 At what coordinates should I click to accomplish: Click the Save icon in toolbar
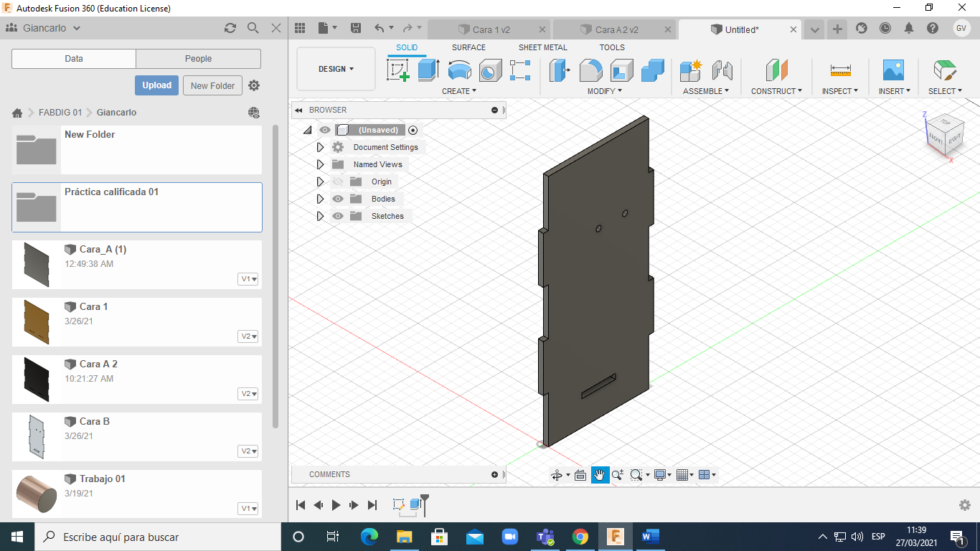coord(356,28)
